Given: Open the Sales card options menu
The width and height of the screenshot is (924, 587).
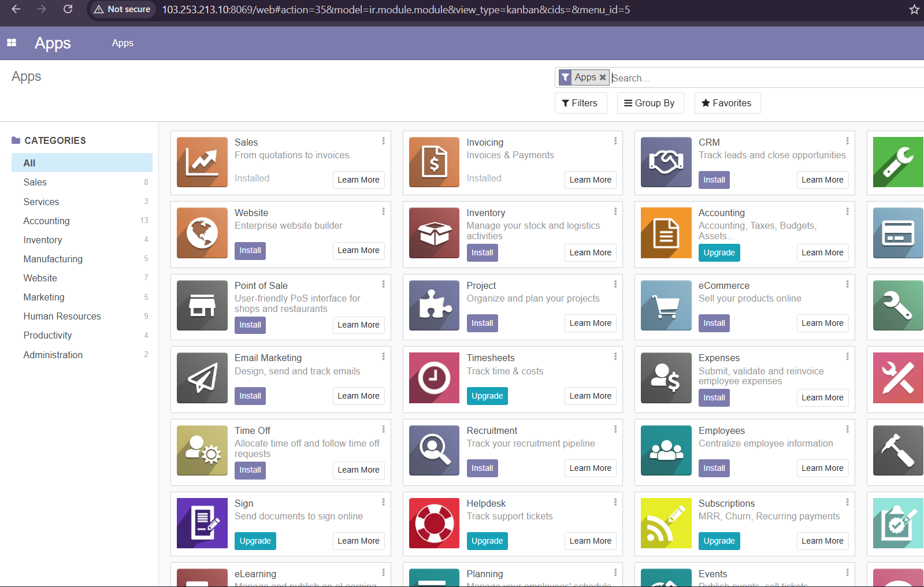Looking at the screenshot, I should pyautogui.click(x=383, y=141).
